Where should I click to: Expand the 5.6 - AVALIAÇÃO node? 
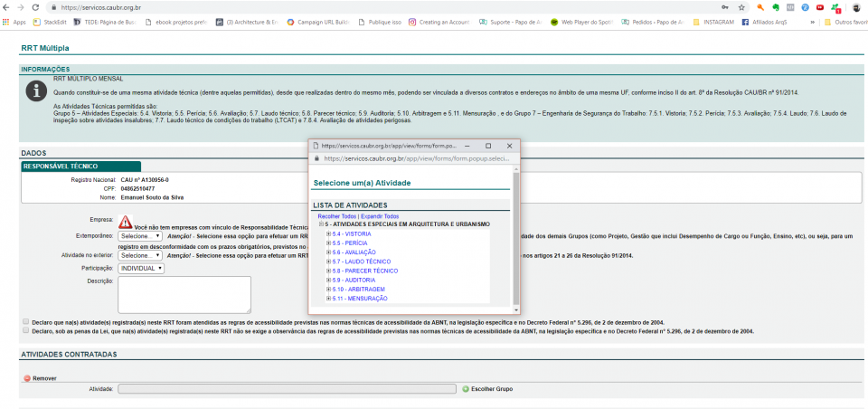click(x=328, y=252)
